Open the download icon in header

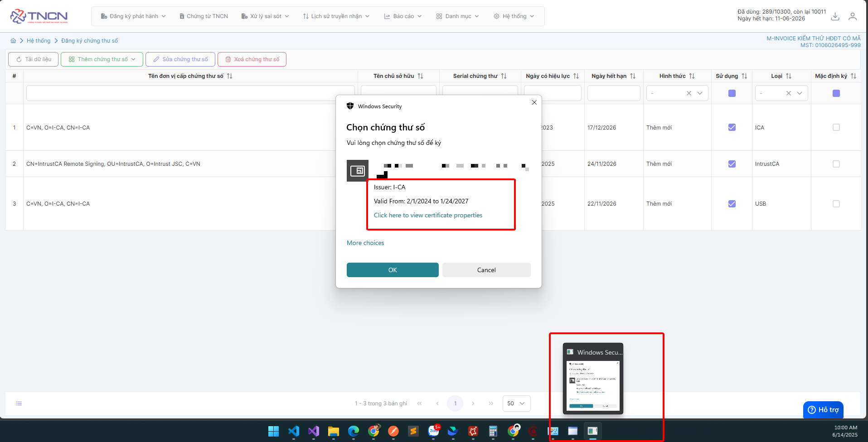[x=835, y=16]
